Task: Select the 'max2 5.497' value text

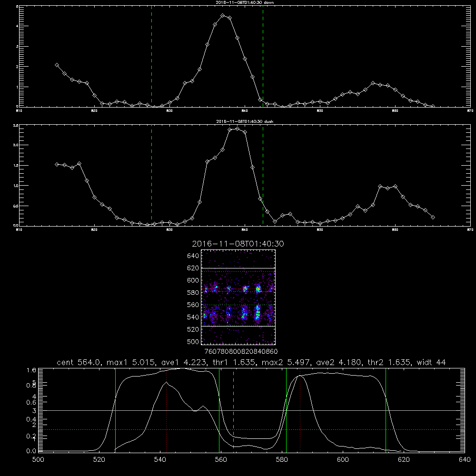Action: click(x=285, y=362)
